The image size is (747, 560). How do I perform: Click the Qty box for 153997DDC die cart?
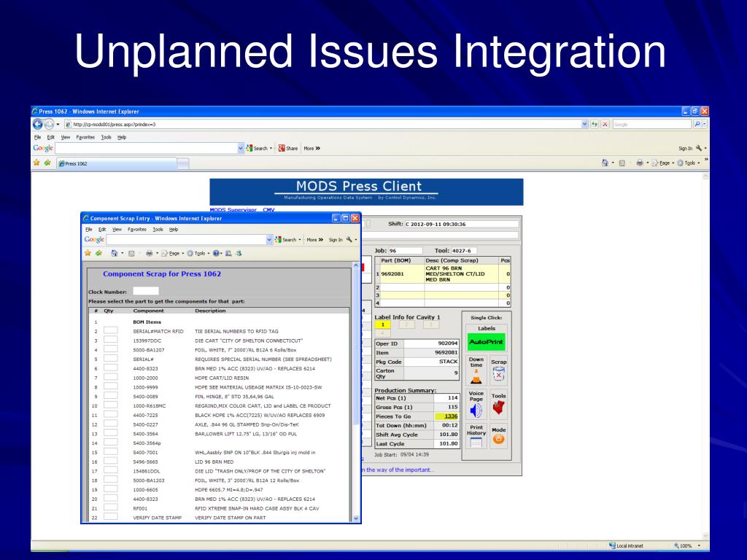point(111,340)
